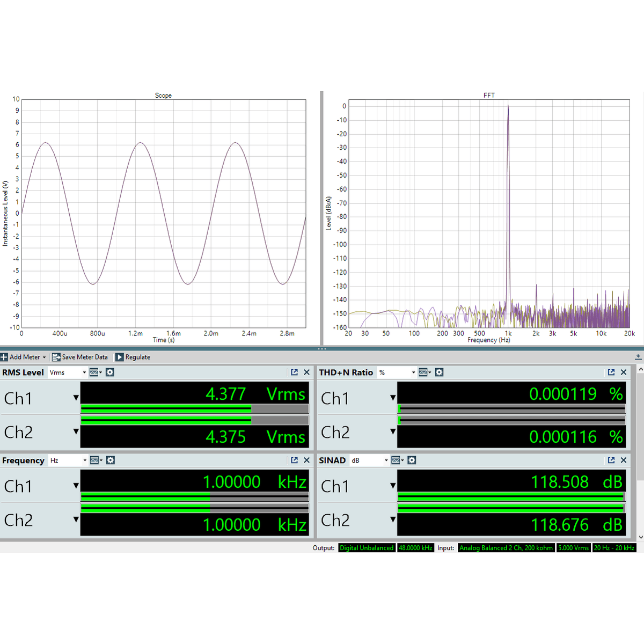Click THD+N Ch2 reading 0.000116 %
The width and height of the screenshot is (644, 644).
pos(576,437)
